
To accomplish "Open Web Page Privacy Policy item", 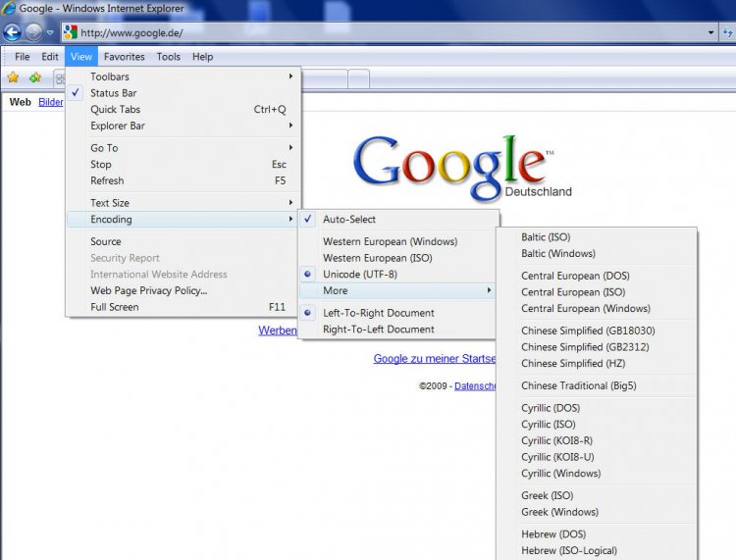I will coord(183,290).
